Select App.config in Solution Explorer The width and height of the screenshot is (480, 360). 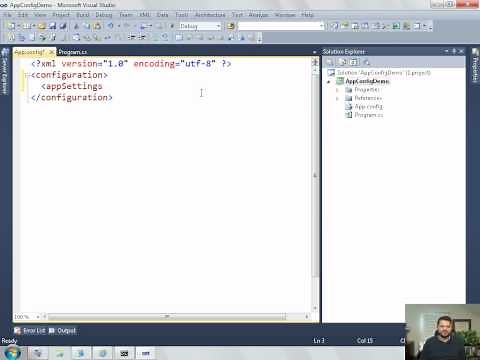click(x=364, y=107)
